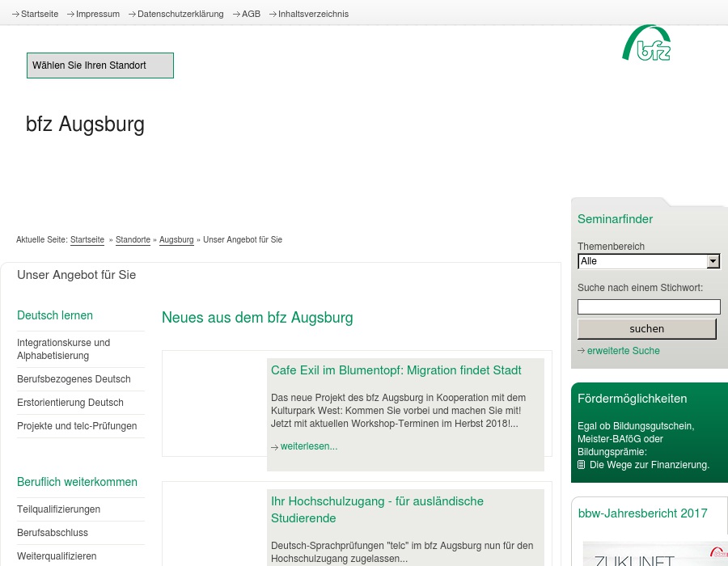Click the document icon beside Die Wege zur Finanzierung
The image size is (728, 566).
[x=582, y=464]
